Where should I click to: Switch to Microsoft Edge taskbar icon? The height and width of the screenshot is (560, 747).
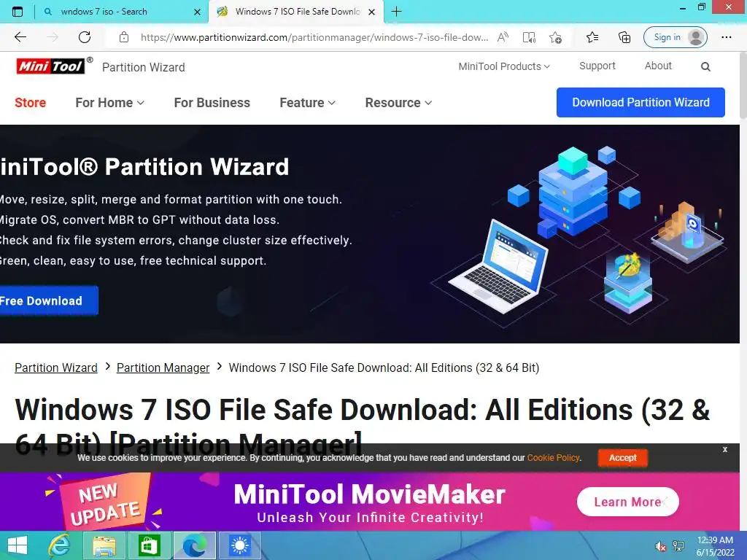click(x=194, y=545)
